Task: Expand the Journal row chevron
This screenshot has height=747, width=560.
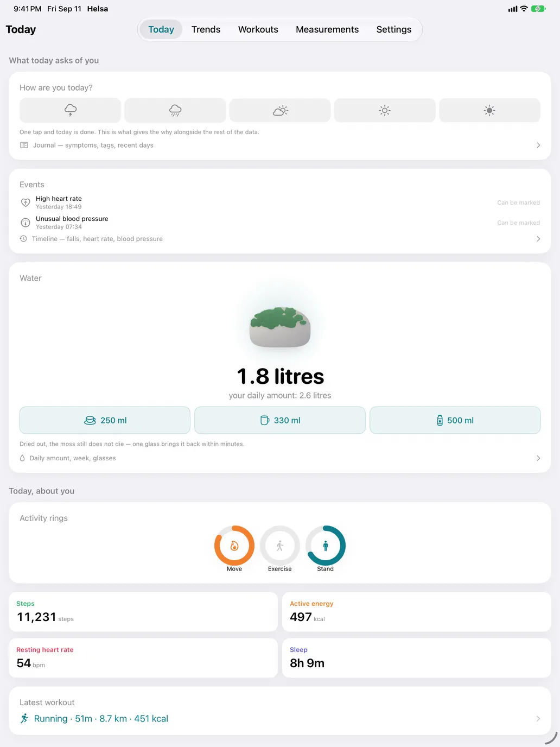Action: tap(538, 145)
